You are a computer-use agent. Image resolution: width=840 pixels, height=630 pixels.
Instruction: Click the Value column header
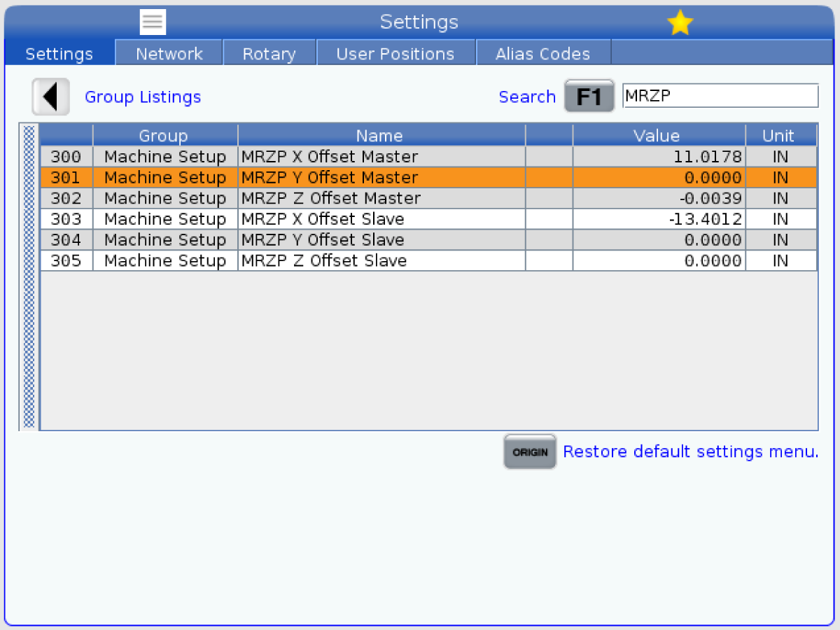[659, 136]
